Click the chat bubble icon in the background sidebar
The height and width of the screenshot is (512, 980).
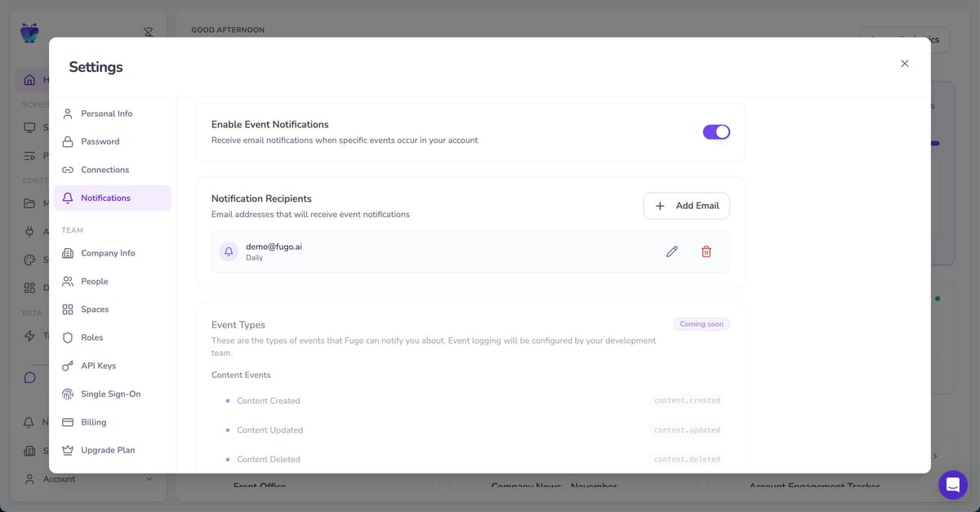(29, 377)
